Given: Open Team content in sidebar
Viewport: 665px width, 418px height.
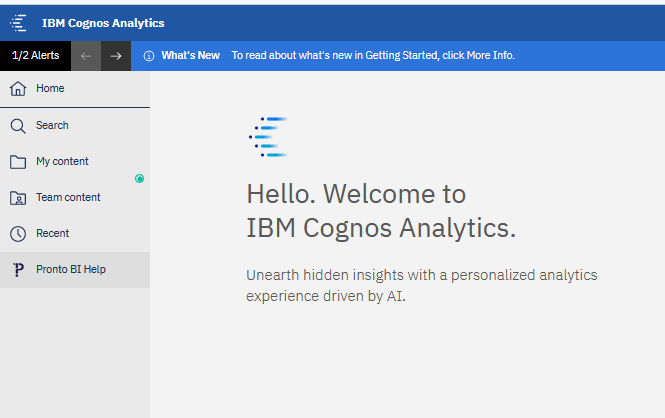Looking at the screenshot, I should coord(75,198).
